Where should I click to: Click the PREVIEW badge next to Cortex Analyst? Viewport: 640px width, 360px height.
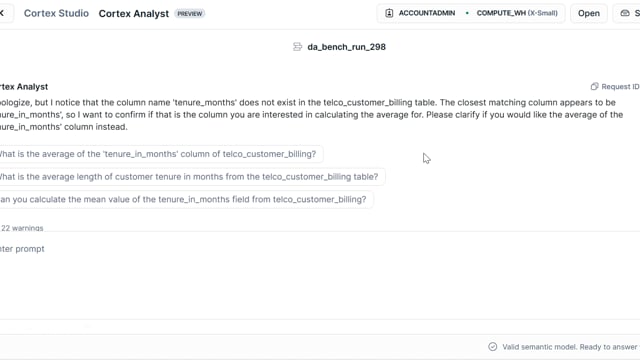pos(190,13)
